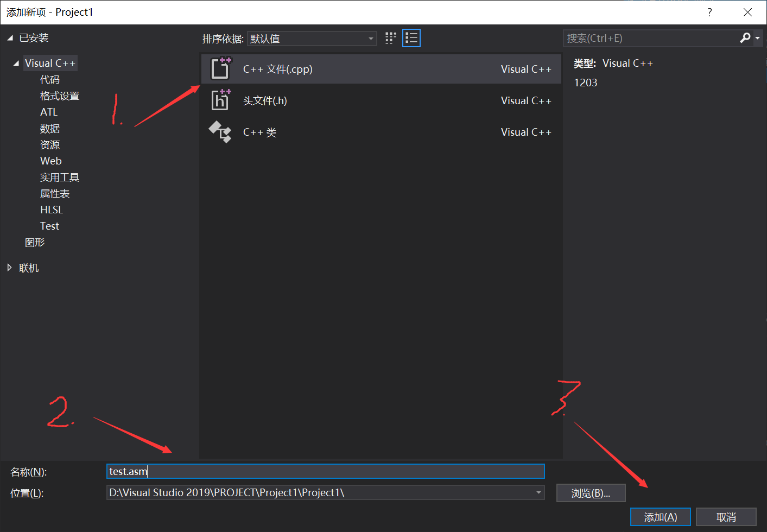Select the 代码 category
The width and height of the screenshot is (767, 532).
click(x=49, y=79)
